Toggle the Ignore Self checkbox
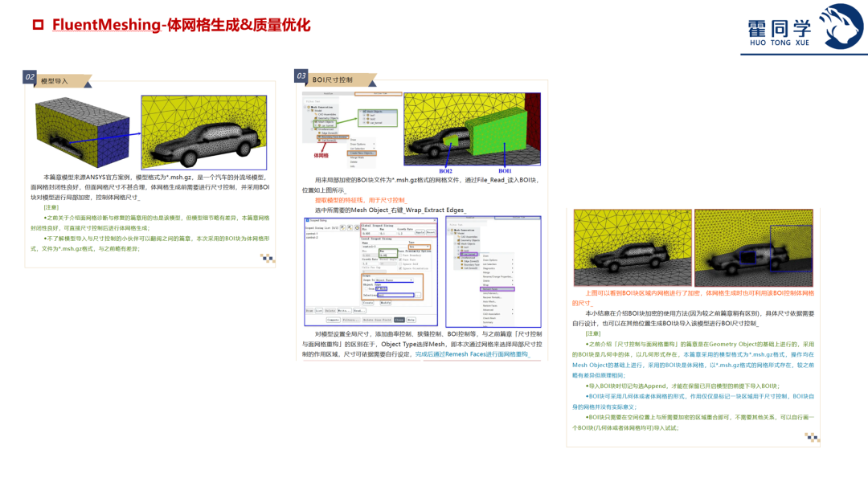The width and height of the screenshot is (868, 486). 400,264
